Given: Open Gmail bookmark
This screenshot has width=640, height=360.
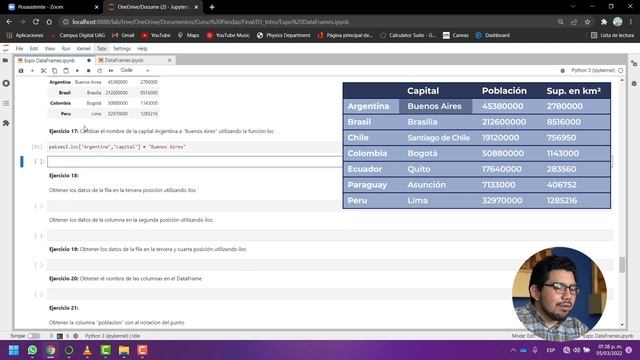Looking at the screenshot, I should click(x=123, y=36).
